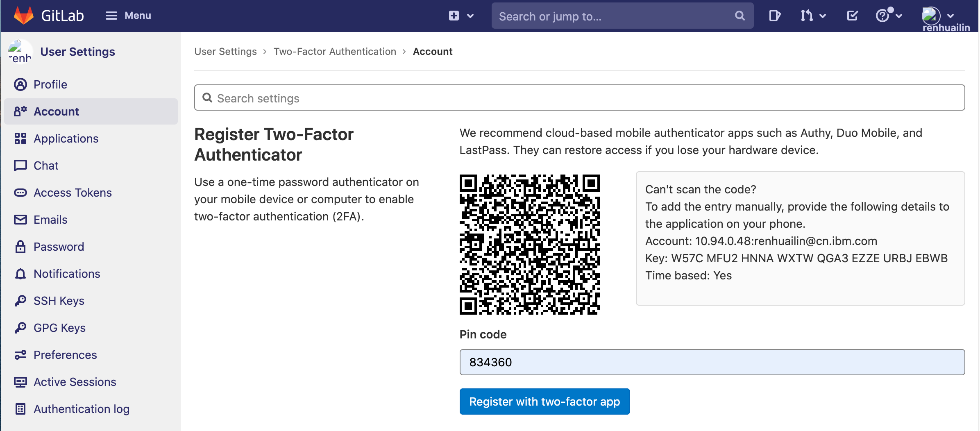Click the Active Sessions monitor icon
Image resolution: width=980 pixels, height=431 pixels.
click(20, 382)
